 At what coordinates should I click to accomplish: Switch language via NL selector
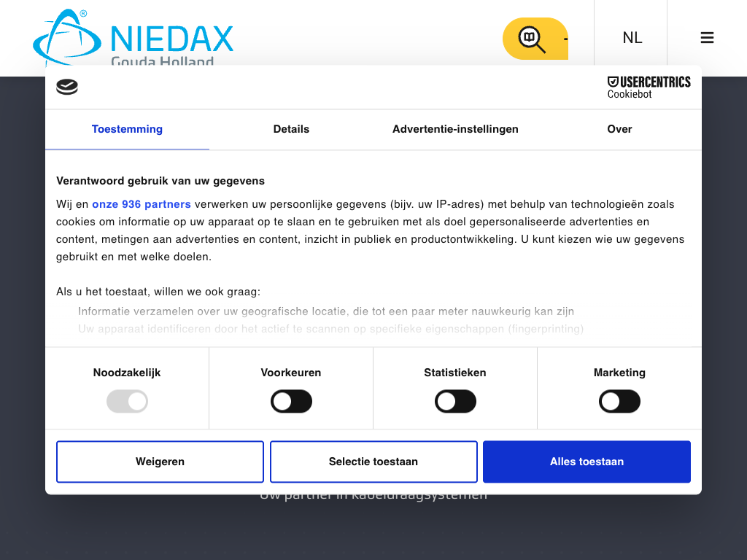632,38
